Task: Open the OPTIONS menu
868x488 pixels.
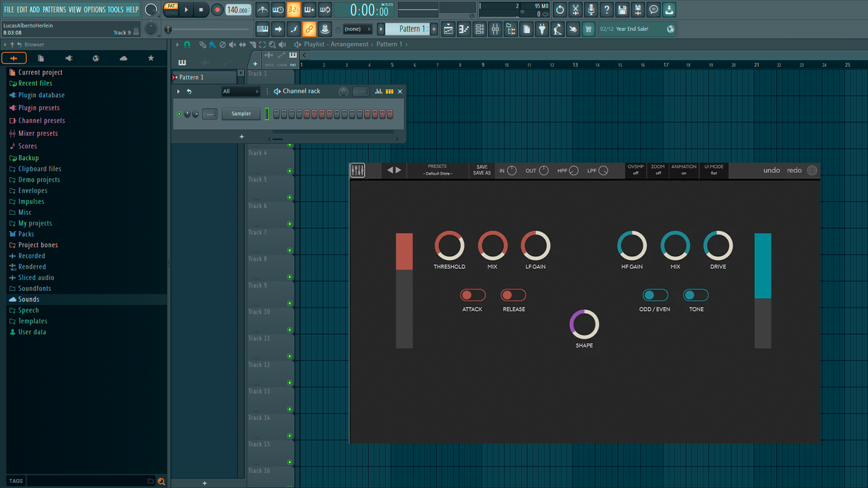Action: click(95, 10)
